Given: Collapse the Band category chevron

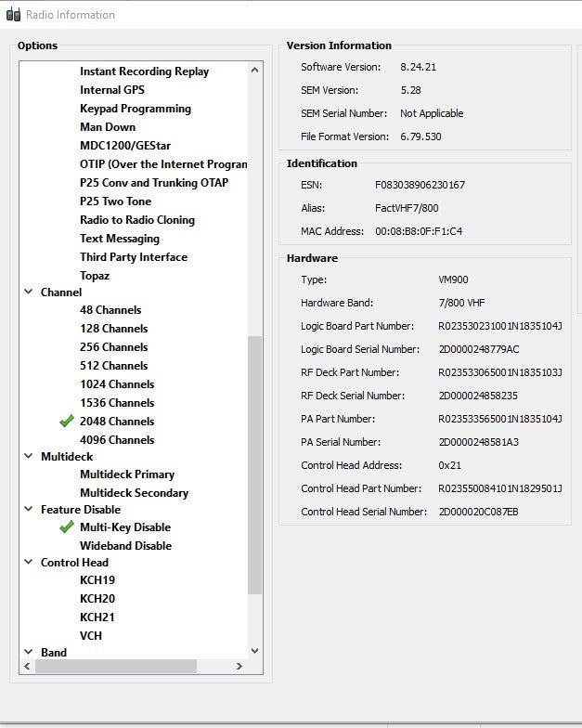Looking at the screenshot, I should [x=28, y=652].
